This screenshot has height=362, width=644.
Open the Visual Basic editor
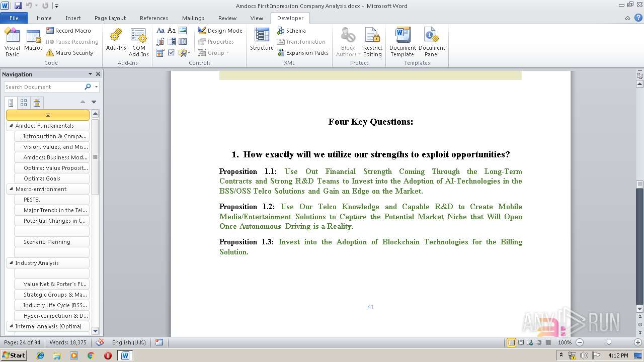pyautogui.click(x=12, y=42)
